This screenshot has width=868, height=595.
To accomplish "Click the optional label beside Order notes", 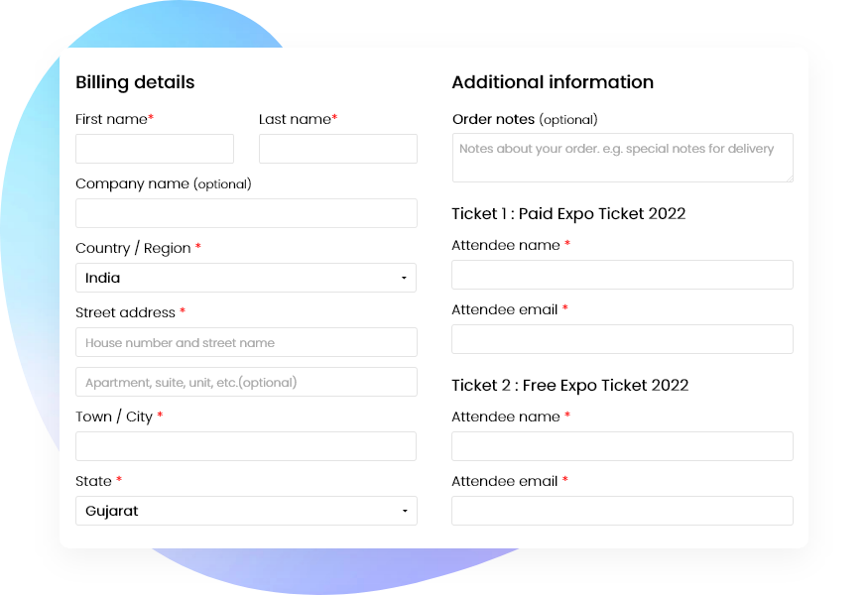I will point(572,120).
